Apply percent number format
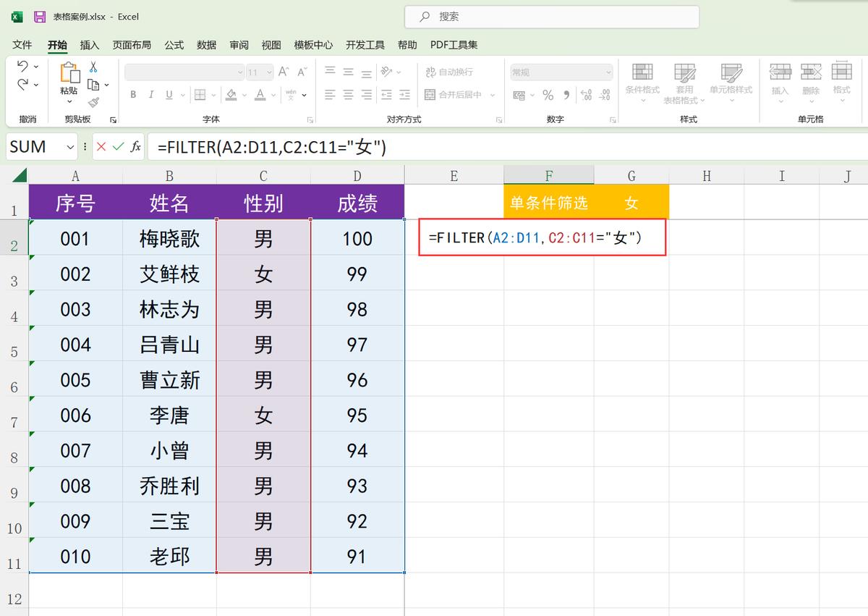The width and height of the screenshot is (868, 616). pos(548,94)
